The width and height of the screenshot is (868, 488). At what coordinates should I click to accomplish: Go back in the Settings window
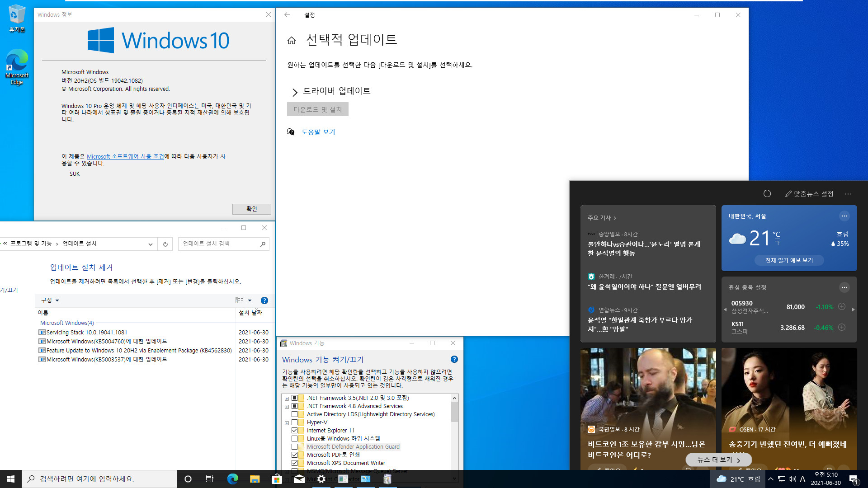pyautogui.click(x=287, y=15)
